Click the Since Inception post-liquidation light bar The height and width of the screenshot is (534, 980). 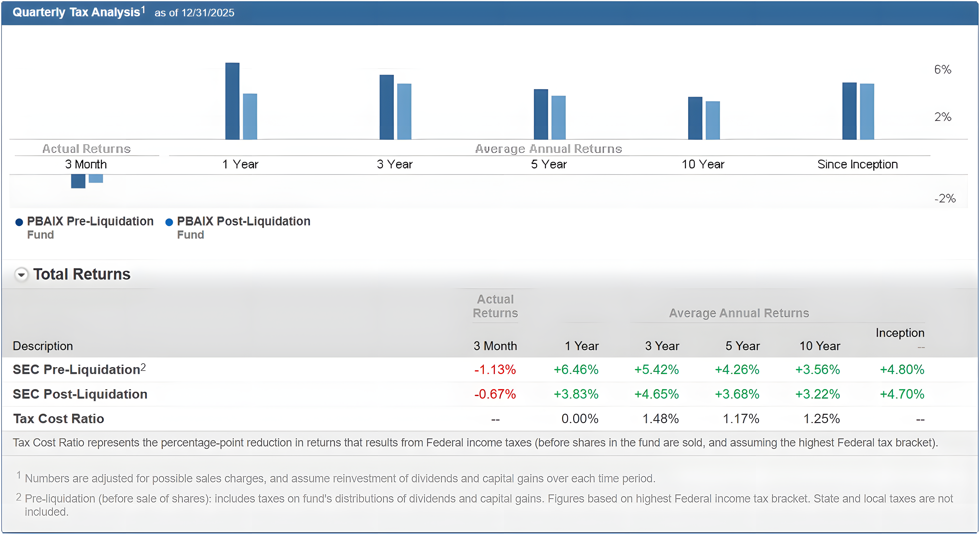coord(867,111)
